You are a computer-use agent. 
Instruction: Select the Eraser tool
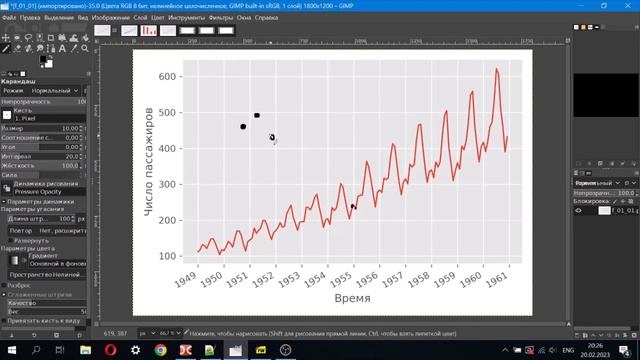point(17,49)
